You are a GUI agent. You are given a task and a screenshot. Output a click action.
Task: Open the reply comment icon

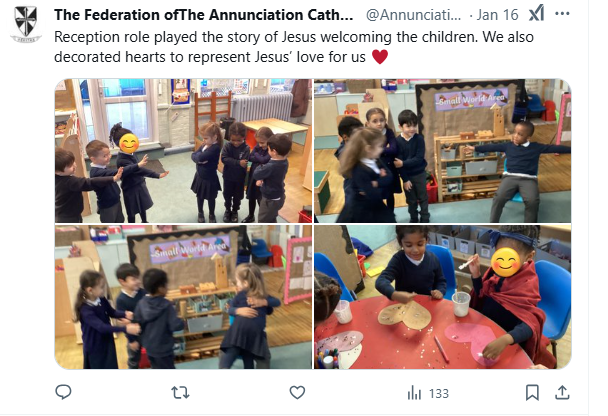pyautogui.click(x=63, y=392)
